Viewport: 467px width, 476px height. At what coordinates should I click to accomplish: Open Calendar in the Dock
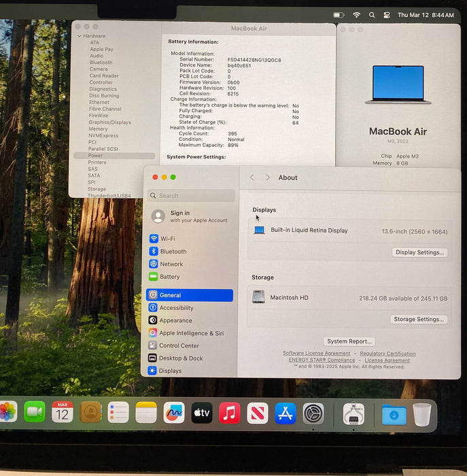click(63, 412)
